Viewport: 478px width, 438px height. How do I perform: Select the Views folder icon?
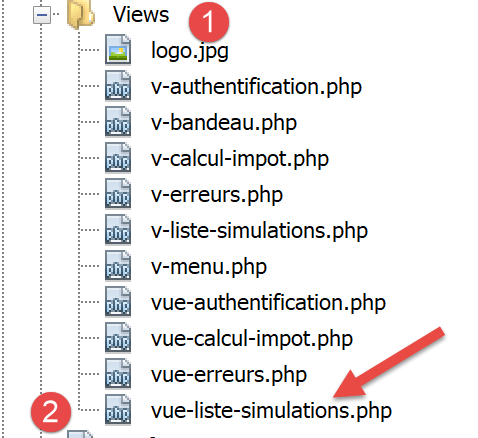81,14
